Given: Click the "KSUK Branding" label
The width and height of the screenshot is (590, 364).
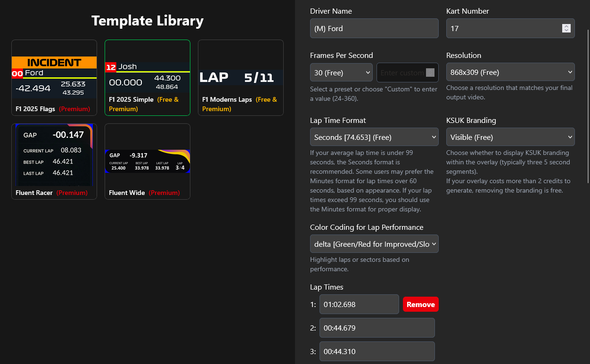Looking at the screenshot, I should pyautogui.click(x=471, y=120).
